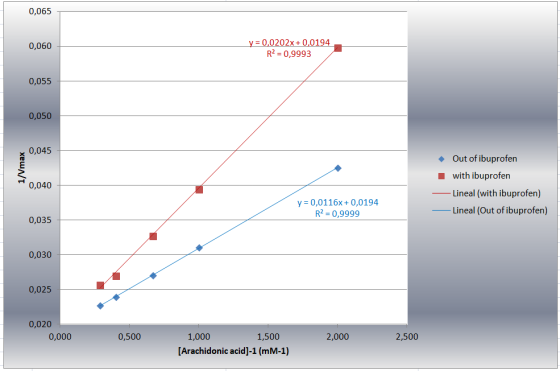Select blue data point near y = 0,027

[x=153, y=276]
